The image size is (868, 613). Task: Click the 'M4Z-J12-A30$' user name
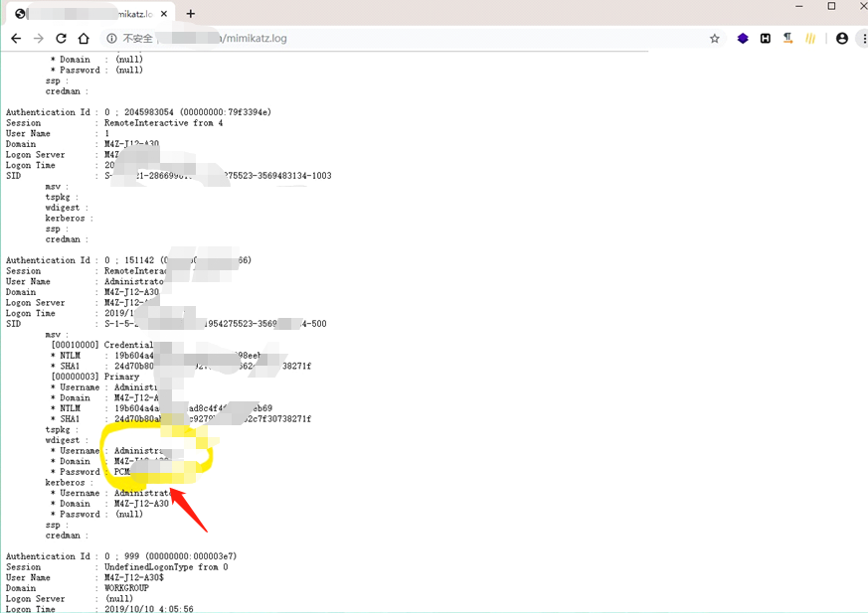[x=134, y=577]
